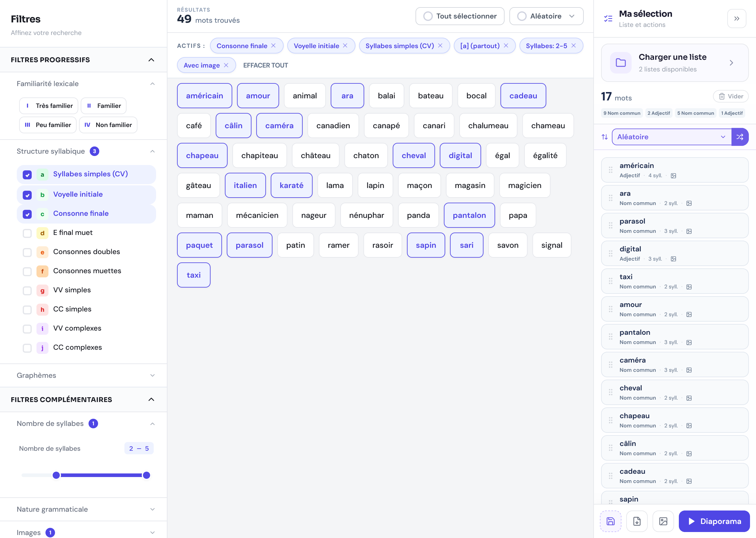Remove the [a] (partout) filter chip
The width and height of the screenshot is (756, 538).
[506, 46]
